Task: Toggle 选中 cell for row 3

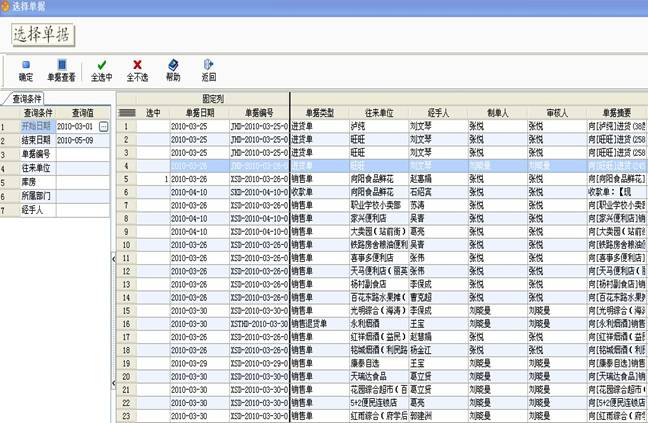Action: click(153, 153)
